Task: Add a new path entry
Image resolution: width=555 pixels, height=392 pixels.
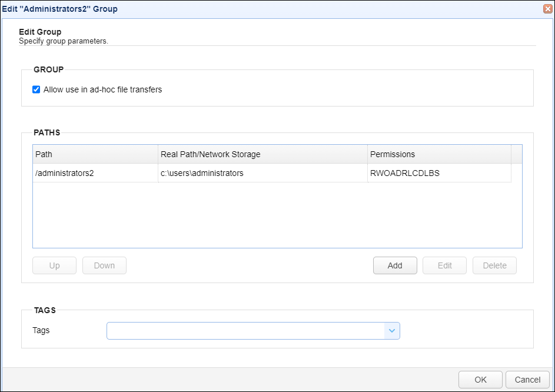Action: click(395, 265)
